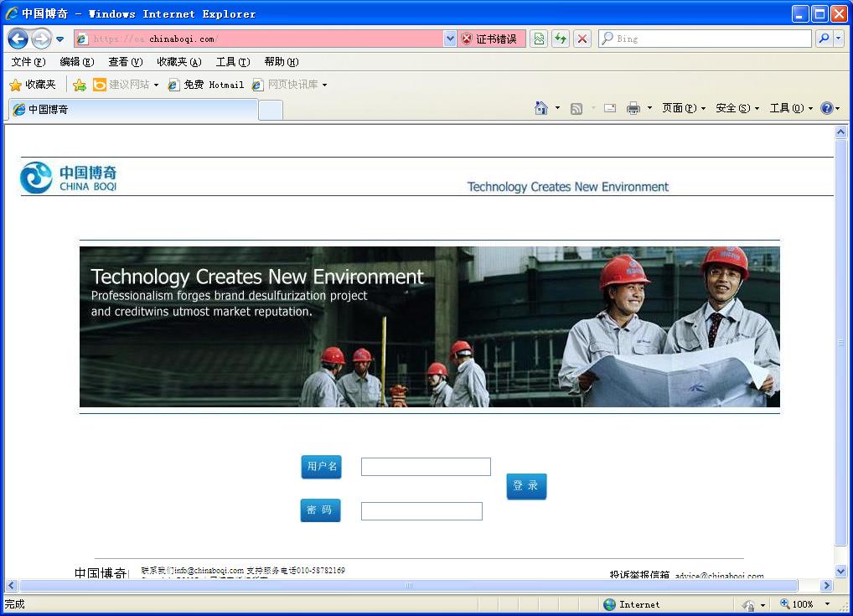Click the 100% zoom level button
853x616 pixels.
point(797,604)
